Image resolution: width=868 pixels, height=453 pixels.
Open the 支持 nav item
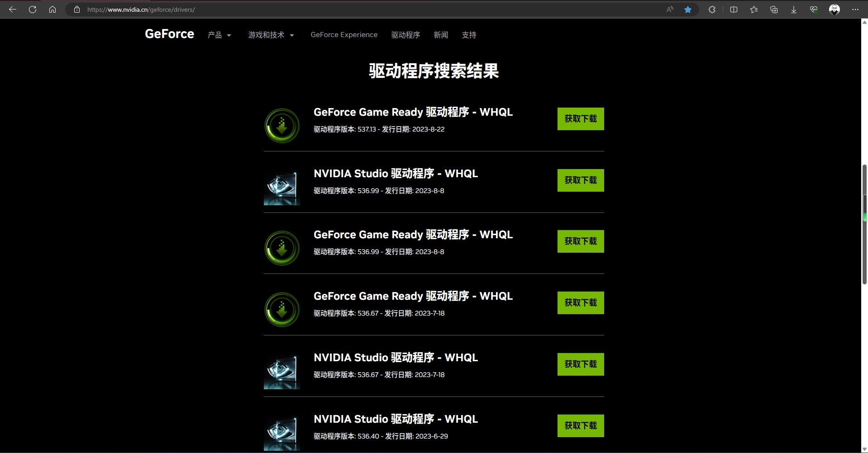coord(469,35)
